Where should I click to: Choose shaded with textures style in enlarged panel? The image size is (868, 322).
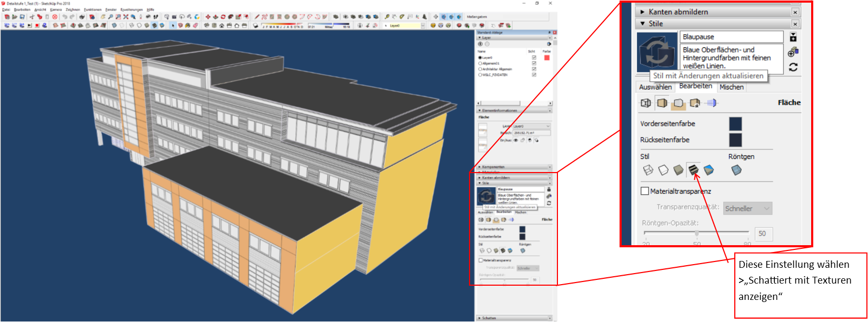[x=693, y=170]
